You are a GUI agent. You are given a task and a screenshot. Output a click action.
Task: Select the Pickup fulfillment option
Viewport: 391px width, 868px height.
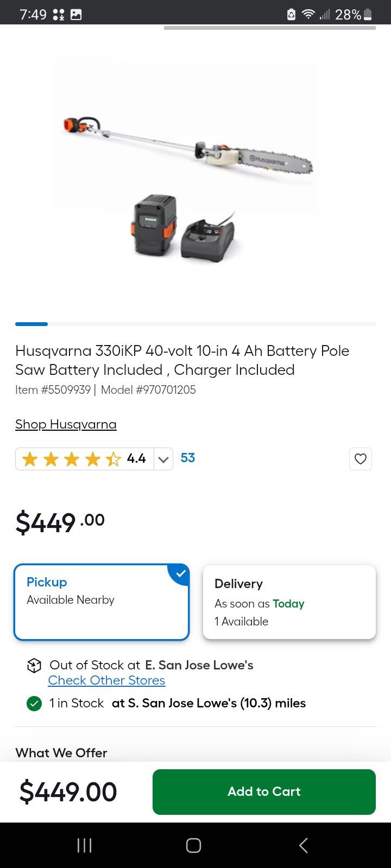pyautogui.click(x=101, y=602)
